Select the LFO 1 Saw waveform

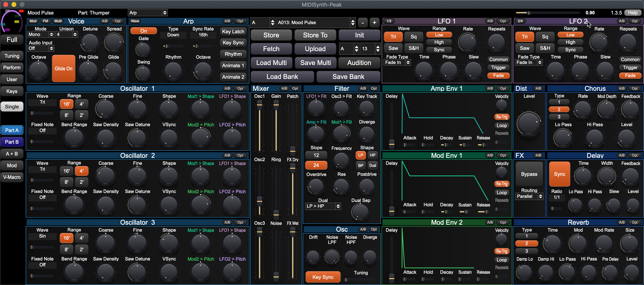[x=393, y=48]
